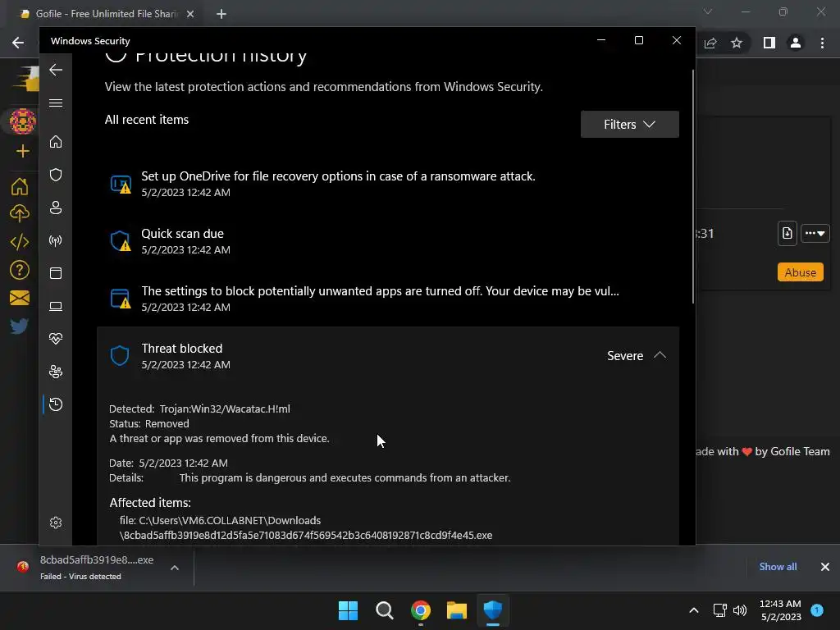
Task: Expand download item options chevron
Action: 175,568
